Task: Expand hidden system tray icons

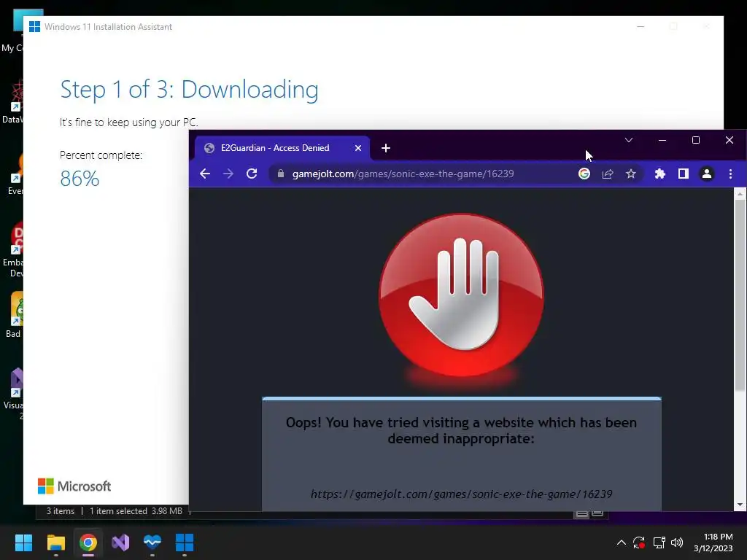Action: pyautogui.click(x=622, y=542)
